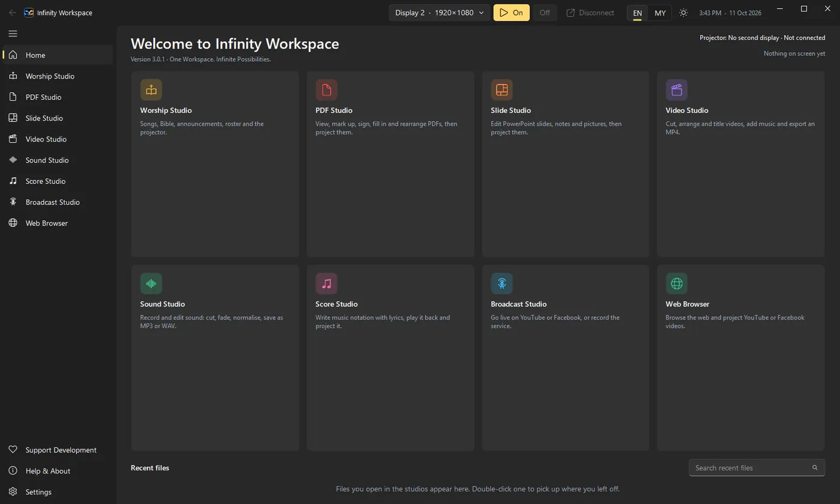Open Support Development in the sidebar
The width and height of the screenshot is (840, 504).
coord(58,450)
